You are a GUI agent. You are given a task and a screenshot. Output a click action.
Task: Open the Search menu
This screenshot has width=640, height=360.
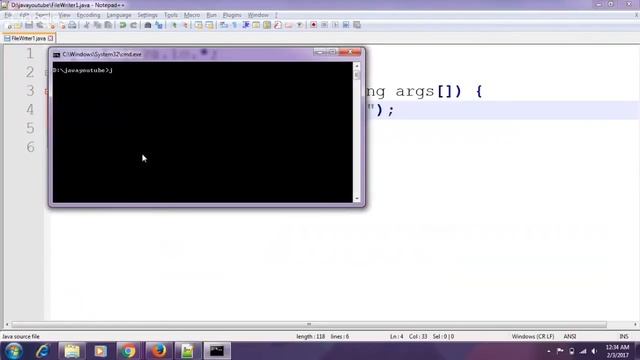[43, 15]
